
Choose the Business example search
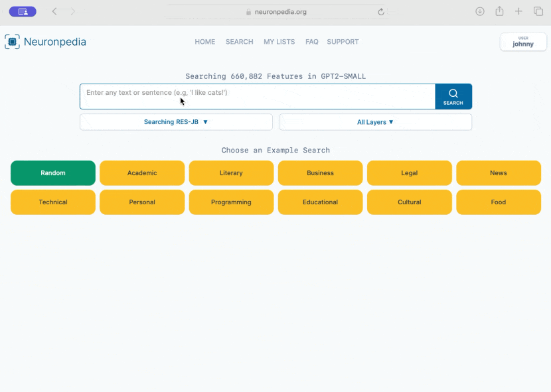tap(320, 173)
